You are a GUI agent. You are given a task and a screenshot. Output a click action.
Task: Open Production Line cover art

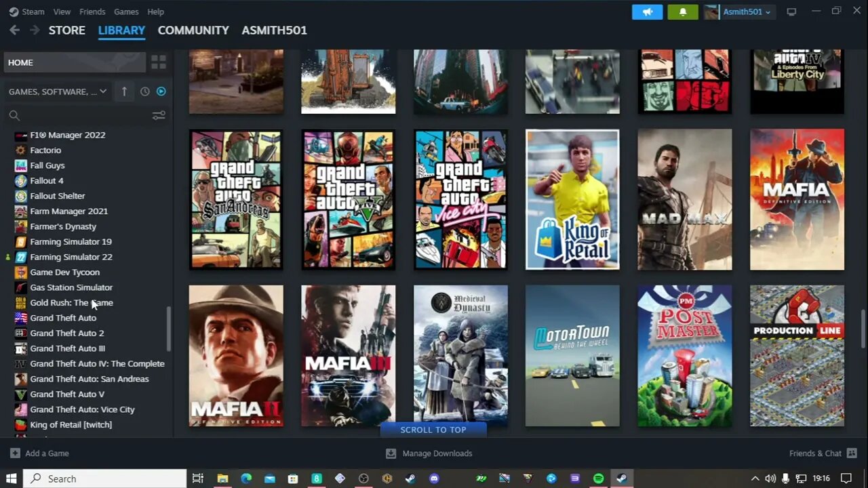tap(797, 356)
